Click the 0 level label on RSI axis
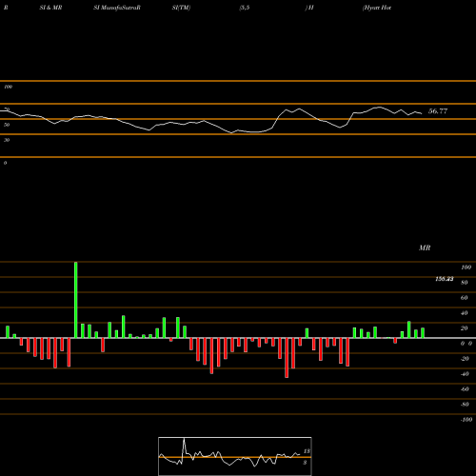 coord(5,163)
